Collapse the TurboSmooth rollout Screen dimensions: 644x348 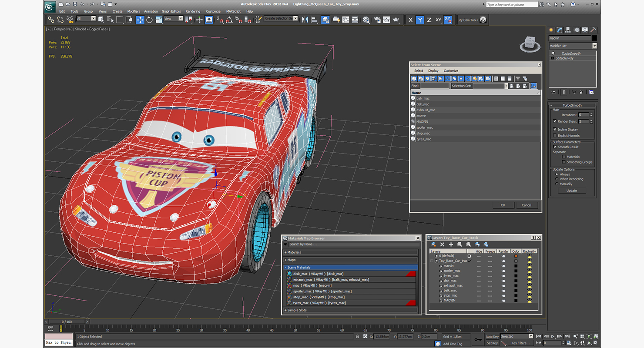572,105
